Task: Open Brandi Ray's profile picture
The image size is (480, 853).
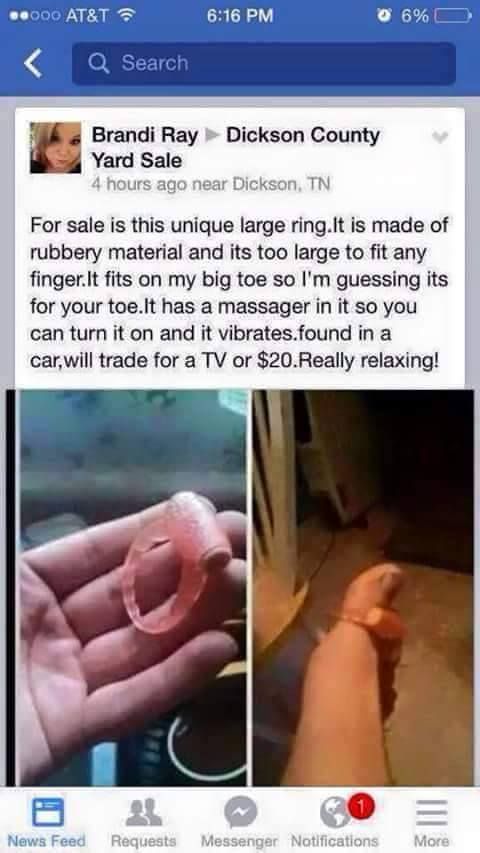Action: [56, 148]
